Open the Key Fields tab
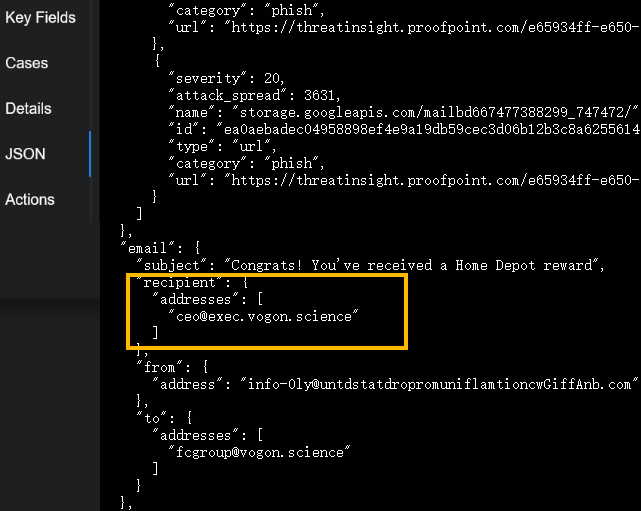Image resolution: width=641 pixels, height=511 pixels. click(40, 17)
